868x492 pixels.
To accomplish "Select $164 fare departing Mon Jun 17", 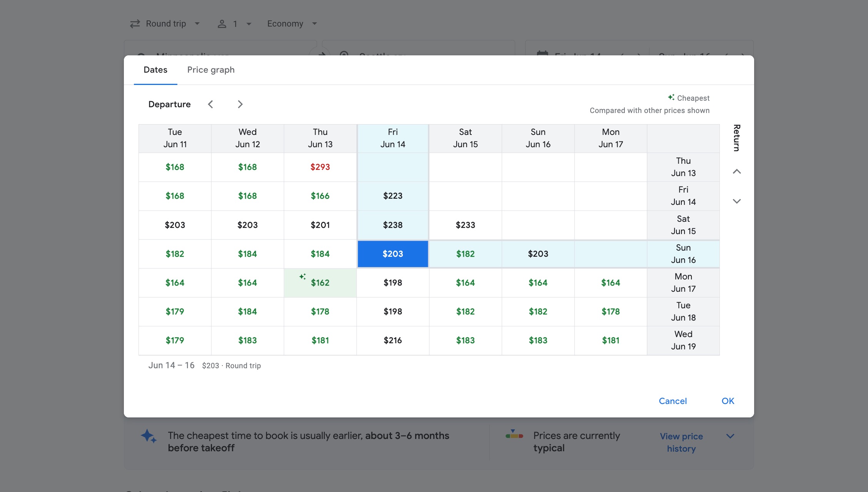I will tap(611, 283).
